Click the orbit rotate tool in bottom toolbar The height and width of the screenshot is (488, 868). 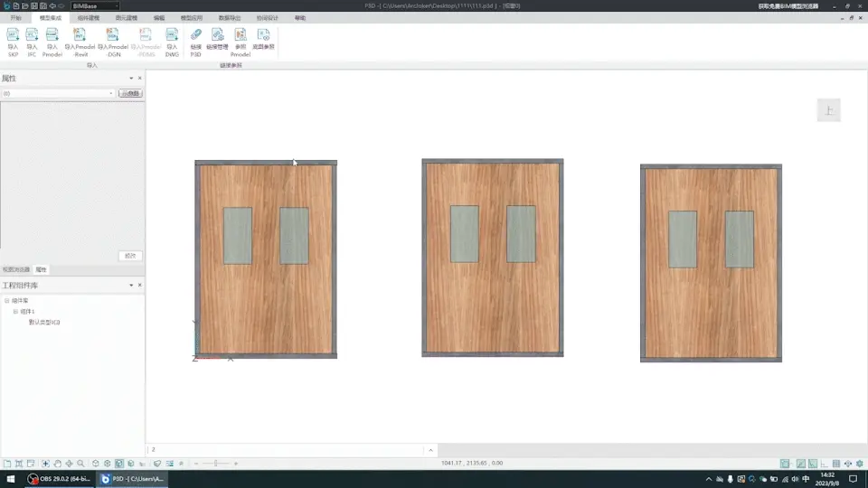pyautogui.click(x=70, y=464)
